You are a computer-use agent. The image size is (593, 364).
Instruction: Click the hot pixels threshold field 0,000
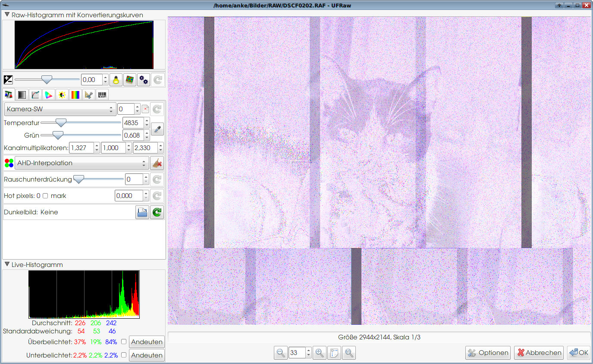(x=129, y=196)
